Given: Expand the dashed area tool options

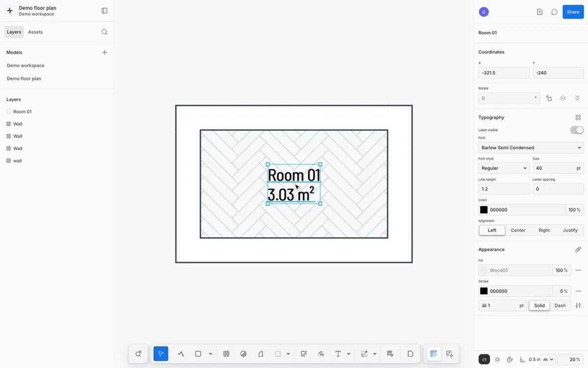Looking at the screenshot, I should pyautogui.click(x=288, y=354).
